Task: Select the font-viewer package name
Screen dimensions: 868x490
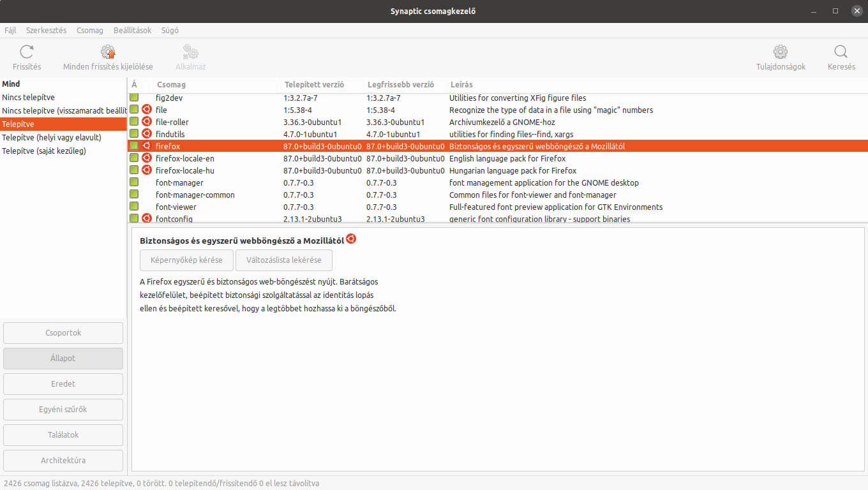Action: [x=176, y=207]
